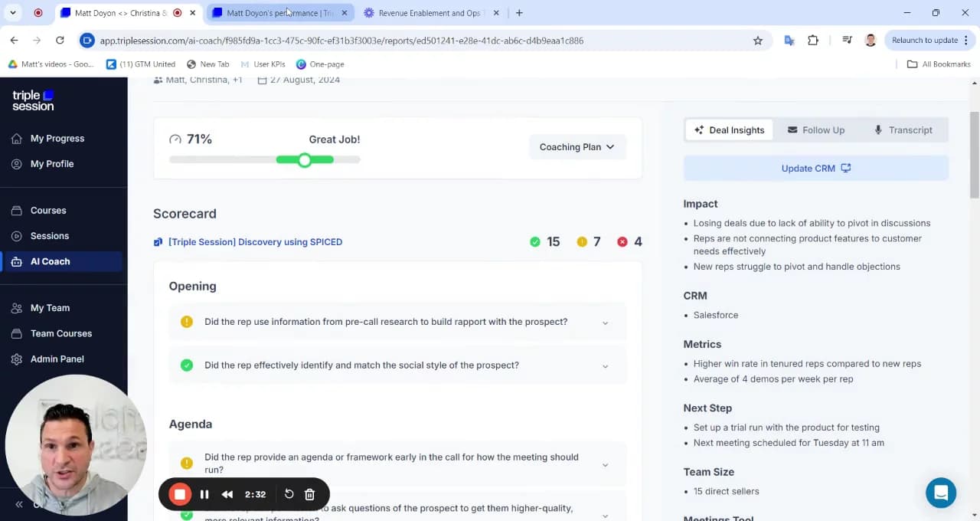
Task: Expand the agenda or framework question
Action: [605, 464]
